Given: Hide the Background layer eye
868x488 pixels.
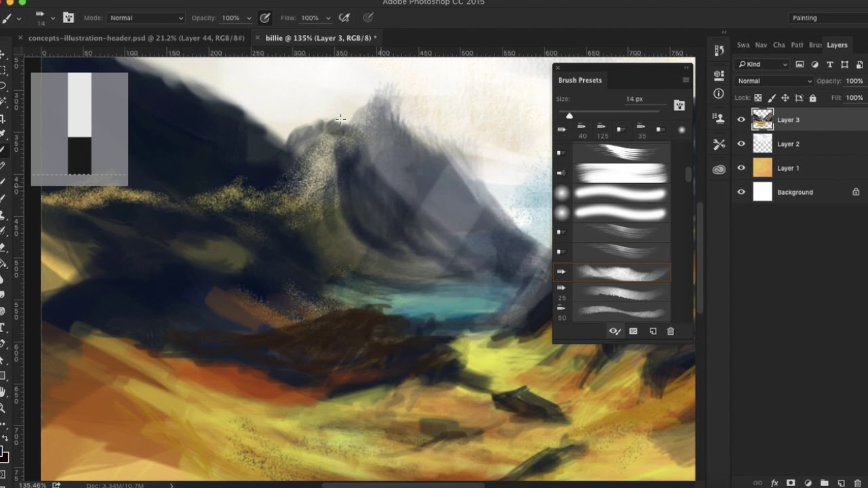Looking at the screenshot, I should (x=741, y=192).
